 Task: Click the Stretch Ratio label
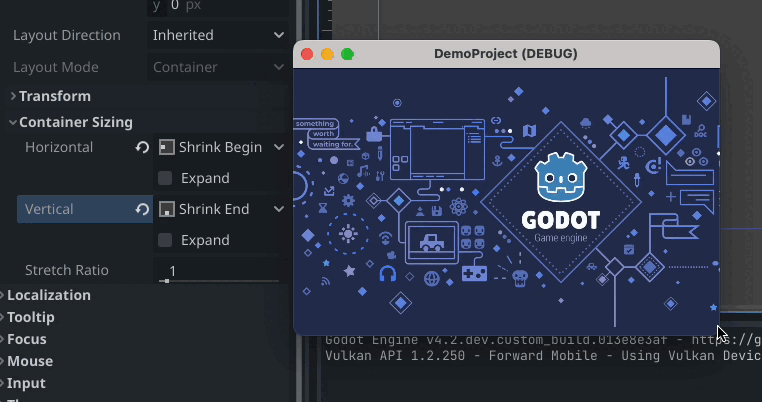coord(67,270)
